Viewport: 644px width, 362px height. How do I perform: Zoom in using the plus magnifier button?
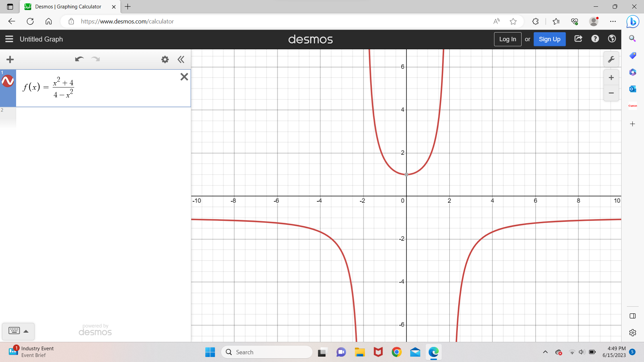click(x=611, y=77)
